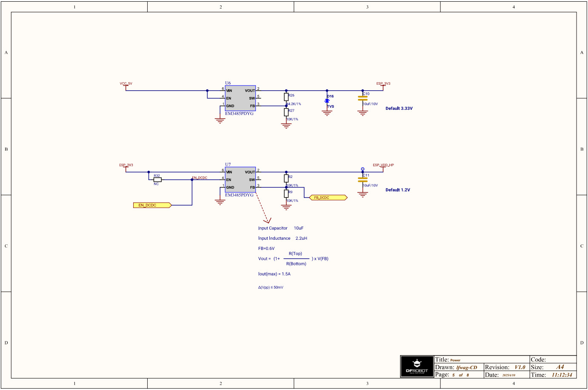Screen dimensions: 588x390
Task: Select capacitor C11 symbol
Action: 363,180
